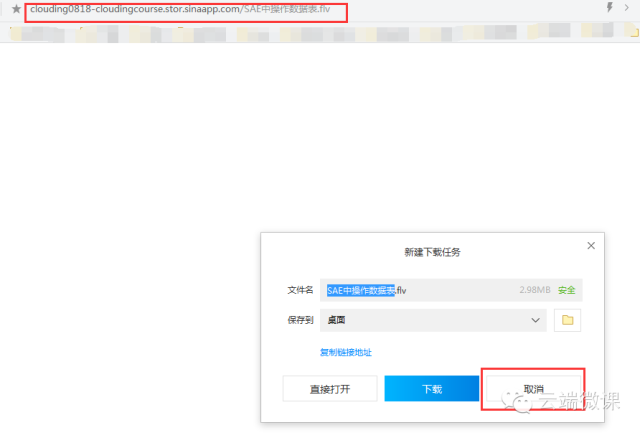Click the 直接打开 button
Image resolution: width=640 pixels, height=433 pixels.
click(x=330, y=389)
